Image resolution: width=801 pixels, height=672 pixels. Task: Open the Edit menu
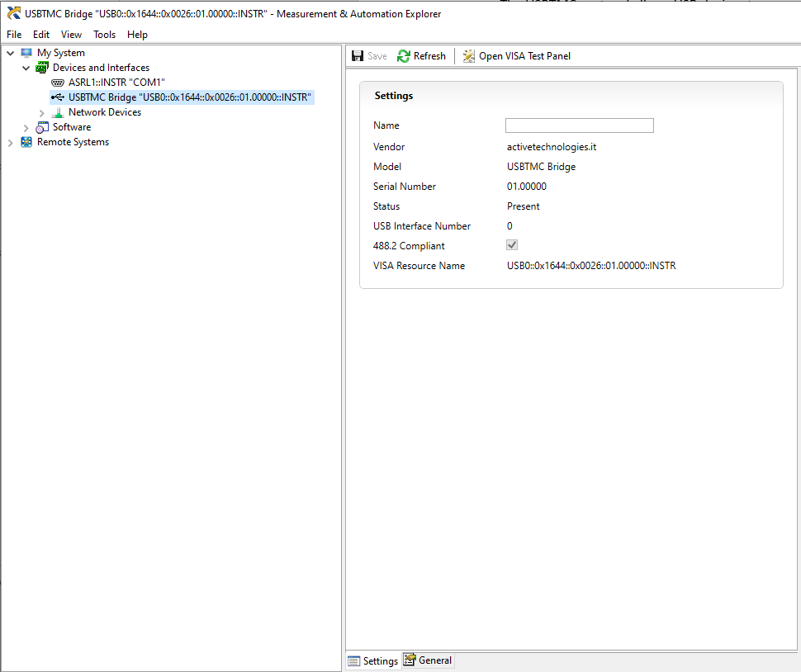41,34
